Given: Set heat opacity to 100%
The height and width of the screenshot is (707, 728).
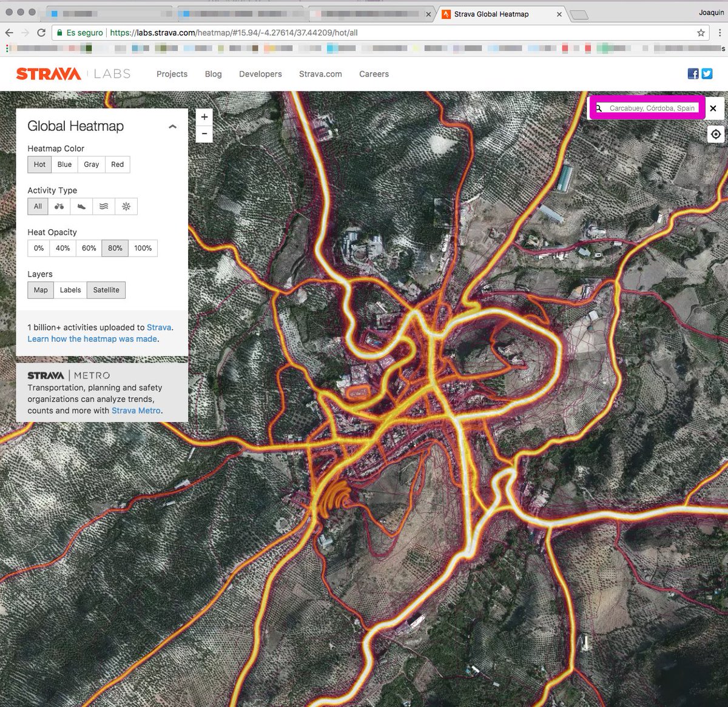Looking at the screenshot, I should (143, 248).
